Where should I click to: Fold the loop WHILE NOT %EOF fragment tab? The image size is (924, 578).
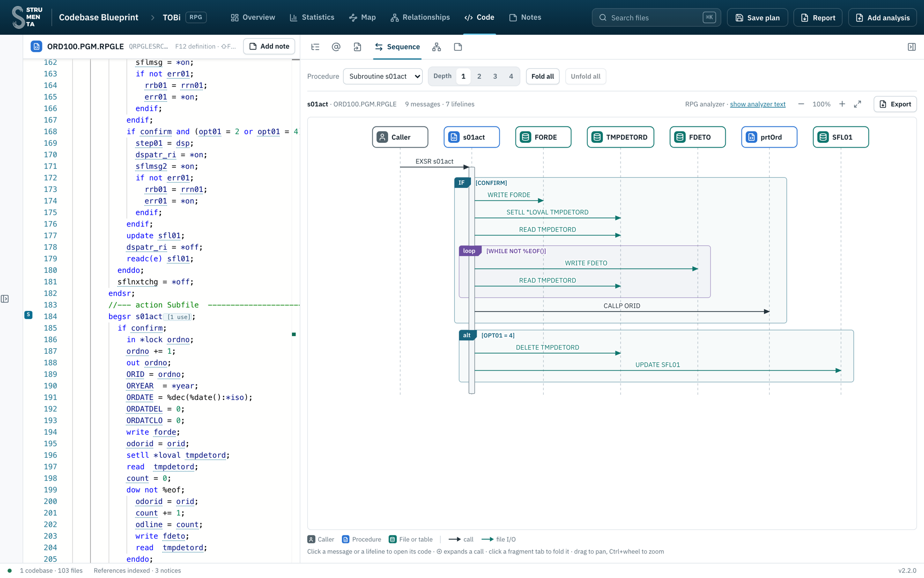[469, 251]
